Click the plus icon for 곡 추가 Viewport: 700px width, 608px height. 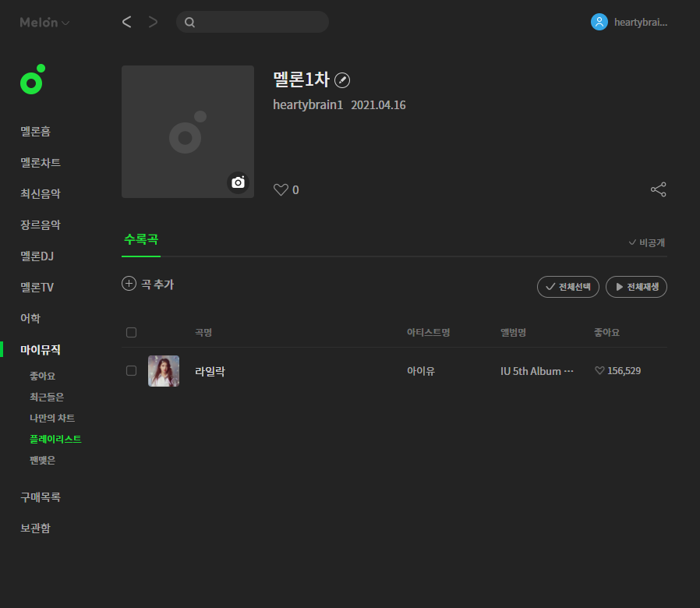click(x=129, y=284)
